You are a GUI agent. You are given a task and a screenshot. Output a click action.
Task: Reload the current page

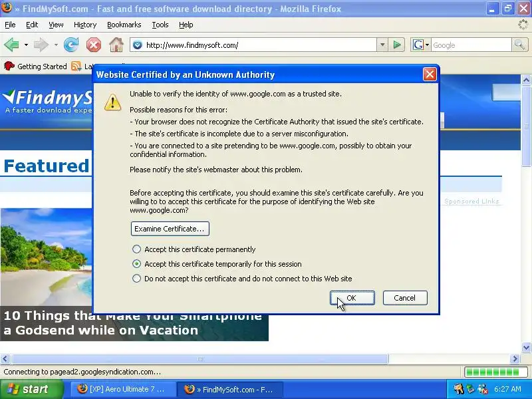pos(71,45)
